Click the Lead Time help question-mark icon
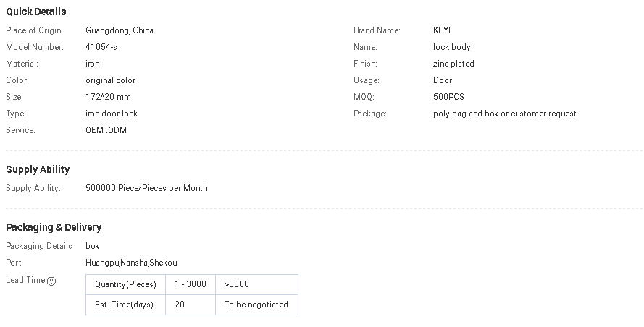The width and height of the screenshot is (644, 327). (51, 281)
